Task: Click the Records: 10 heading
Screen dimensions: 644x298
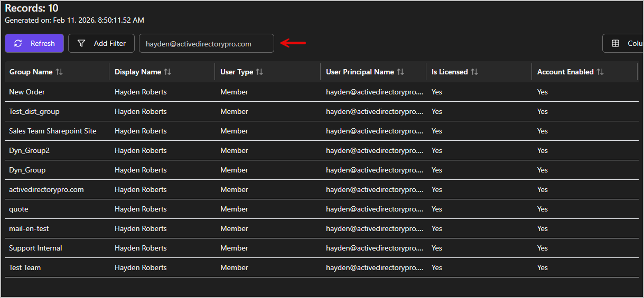Action: (32, 8)
